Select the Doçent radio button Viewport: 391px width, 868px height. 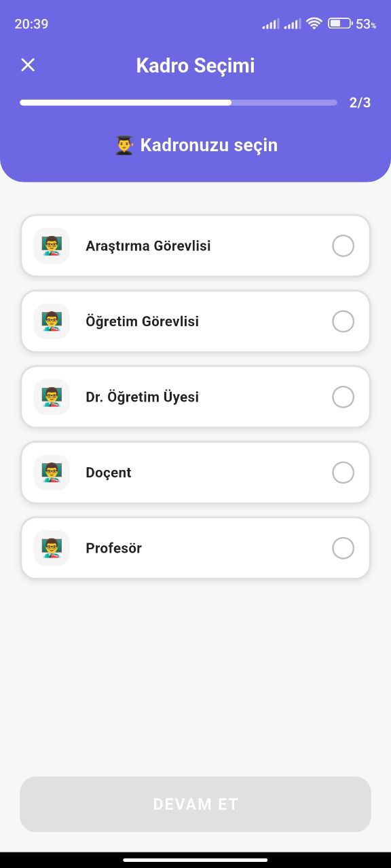[x=343, y=472]
